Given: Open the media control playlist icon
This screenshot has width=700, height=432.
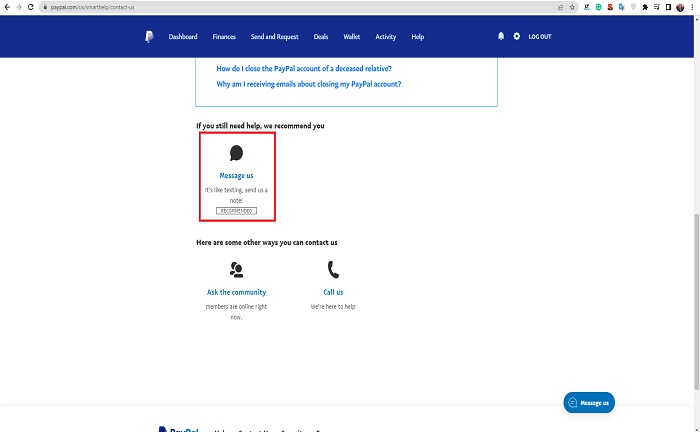Looking at the screenshot, I should tap(657, 7).
